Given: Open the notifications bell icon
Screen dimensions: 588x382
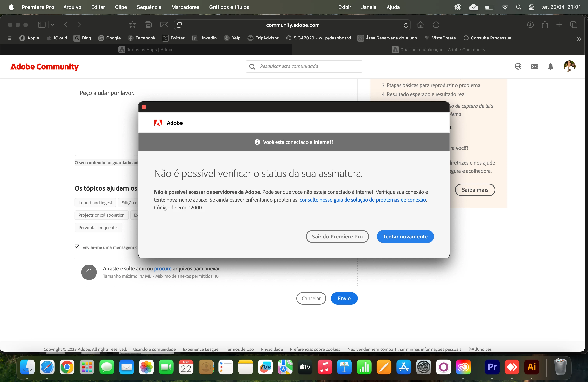Looking at the screenshot, I should point(550,67).
